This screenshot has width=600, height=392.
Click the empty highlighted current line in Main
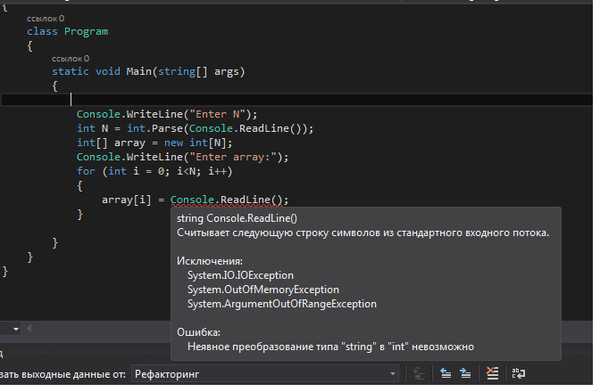click(x=297, y=100)
